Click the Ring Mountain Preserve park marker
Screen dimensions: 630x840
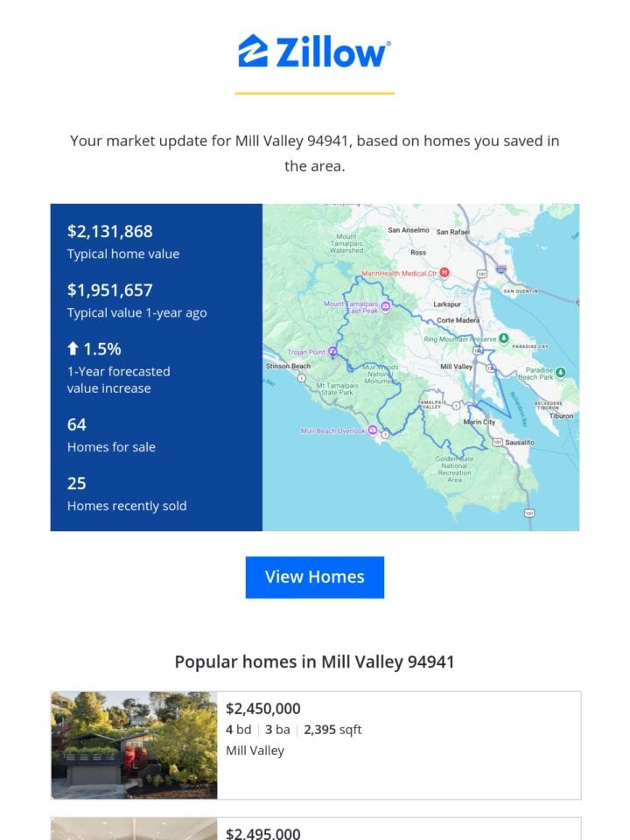click(x=504, y=338)
